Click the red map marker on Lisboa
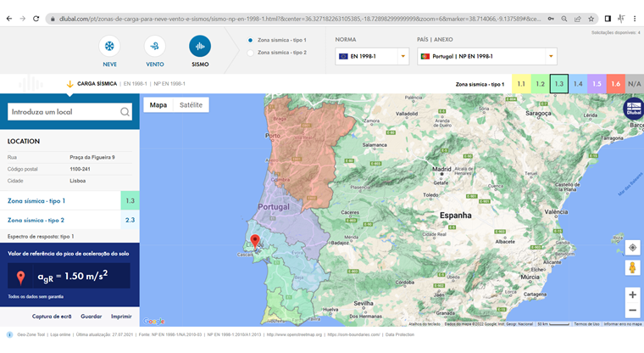Screen dimensions: 644x353 pyautogui.click(x=255, y=242)
